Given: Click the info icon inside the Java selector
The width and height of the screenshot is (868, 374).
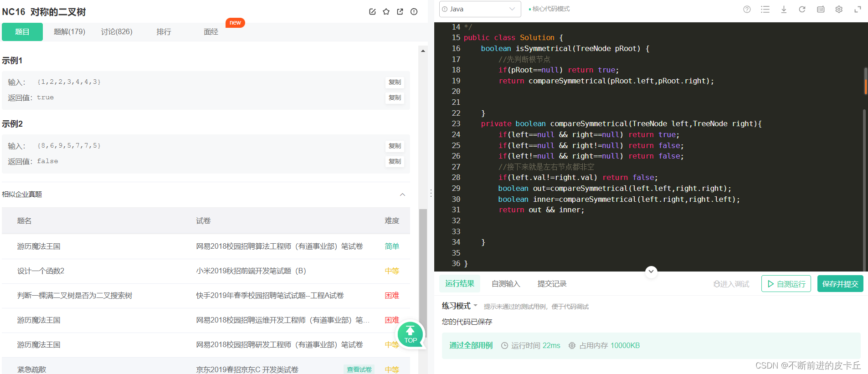Looking at the screenshot, I should (x=445, y=9).
